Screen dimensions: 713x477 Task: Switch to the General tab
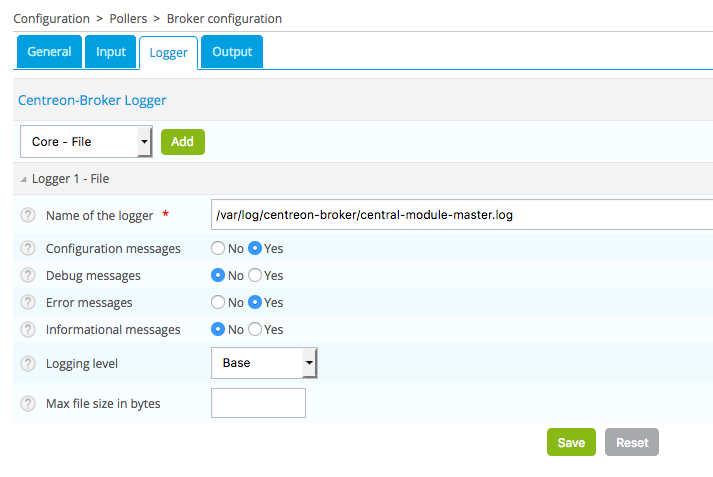(x=49, y=52)
